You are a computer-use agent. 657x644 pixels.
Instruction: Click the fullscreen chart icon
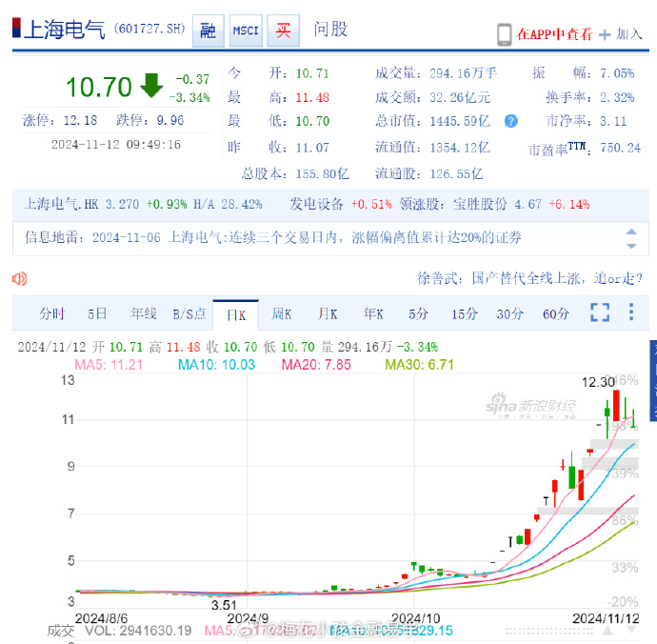coord(600,312)
